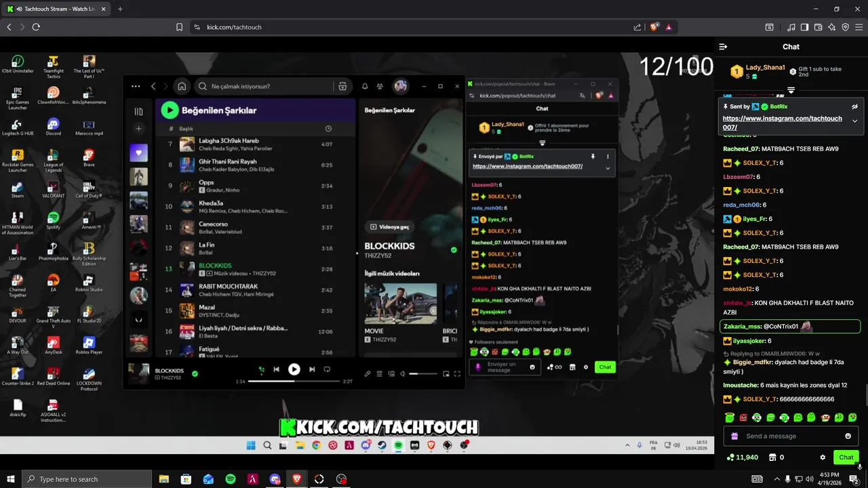Open the Brave VPN shield icon
The height and width of the screenshot is (488, 868).
tap(845, 27)
